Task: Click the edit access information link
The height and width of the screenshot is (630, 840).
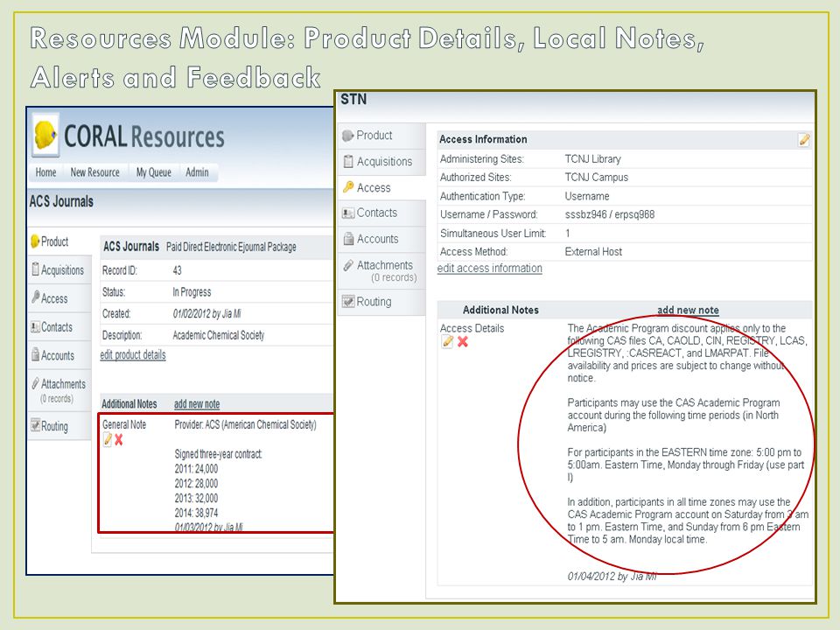Action: (x=490, y=269)
